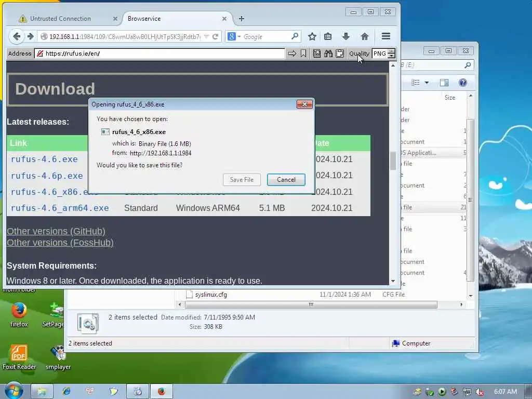Click the Browservice Go arrow icon

(292, 54)
